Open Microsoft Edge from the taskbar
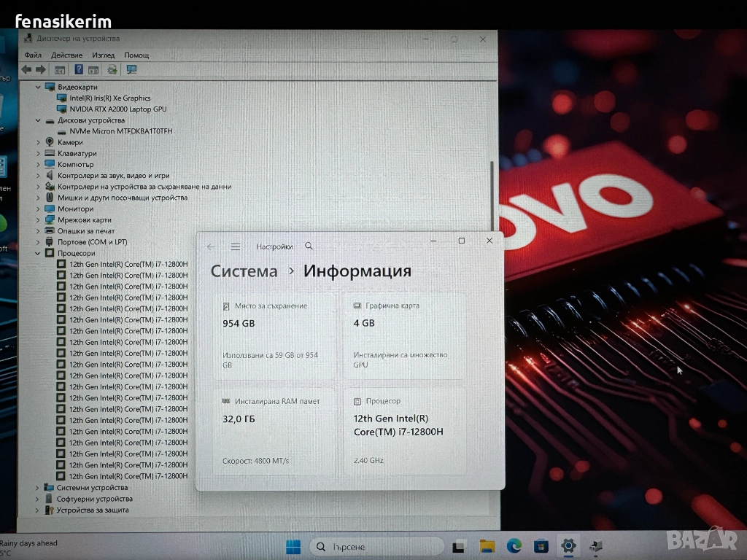 514,546
